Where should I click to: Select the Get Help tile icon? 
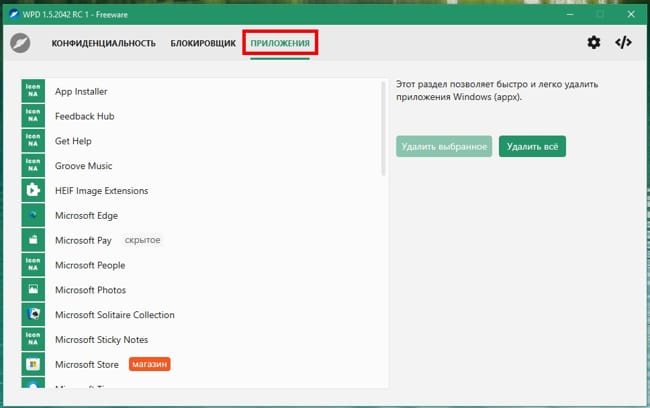[x=33, y=141]
